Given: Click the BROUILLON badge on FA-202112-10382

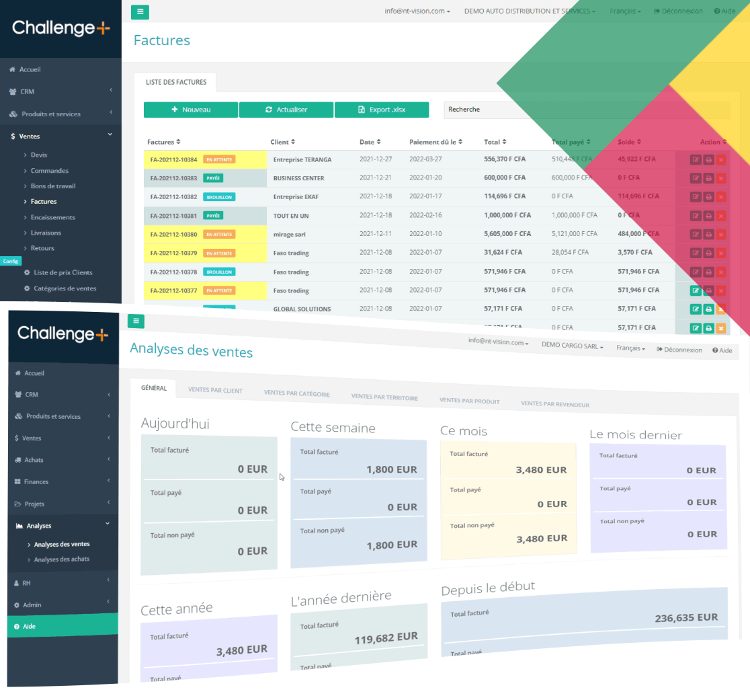Looking at the screenshot, I should [219, 197].
